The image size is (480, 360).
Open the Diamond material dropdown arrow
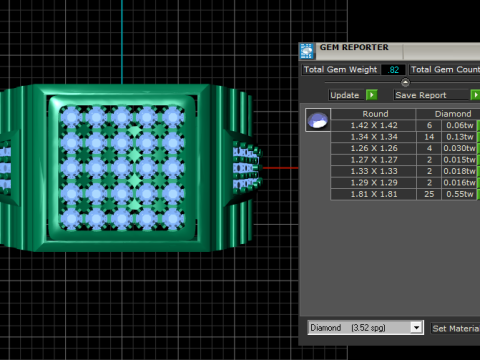pos(416,328)
